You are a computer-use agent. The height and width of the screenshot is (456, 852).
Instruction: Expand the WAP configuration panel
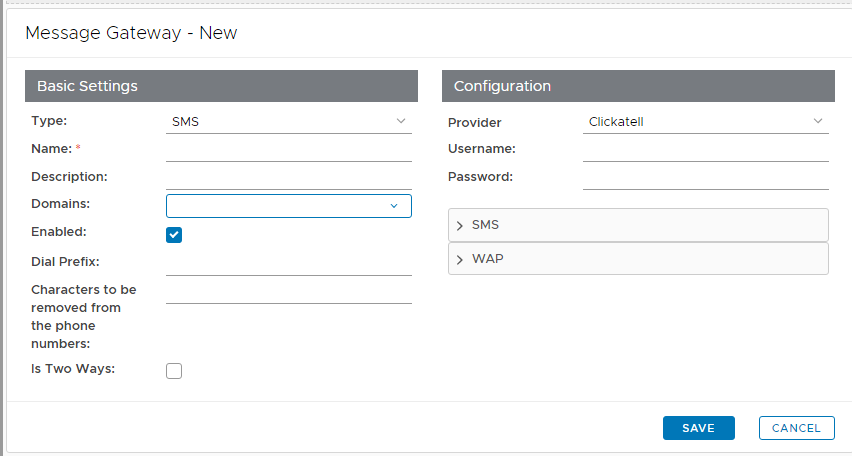point(638,258)
